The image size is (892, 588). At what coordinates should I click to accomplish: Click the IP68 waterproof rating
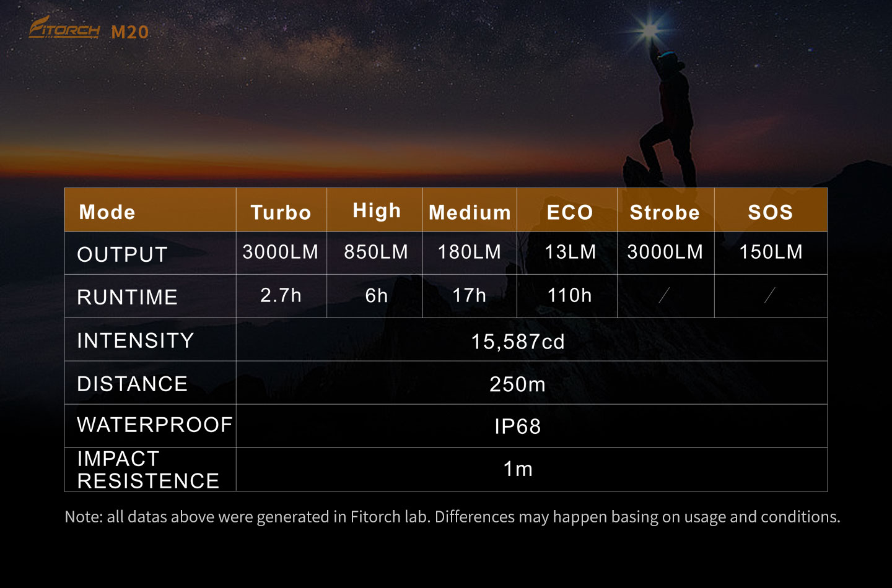coord(518,426)
